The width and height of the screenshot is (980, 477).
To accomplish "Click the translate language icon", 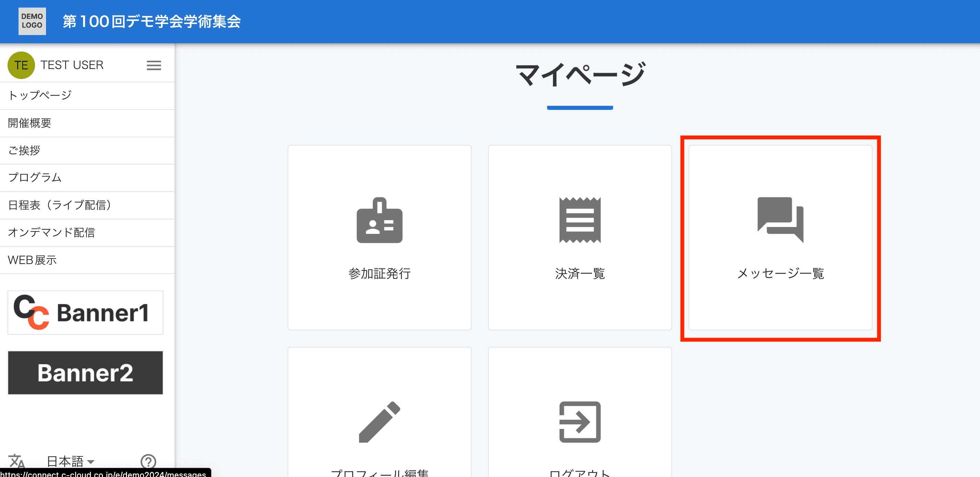I will 17,462.
